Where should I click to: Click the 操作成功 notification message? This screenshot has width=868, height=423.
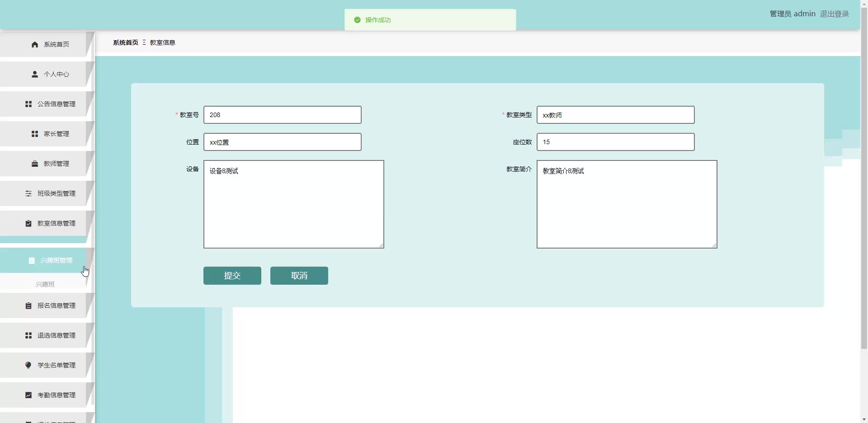coord(430,20)
